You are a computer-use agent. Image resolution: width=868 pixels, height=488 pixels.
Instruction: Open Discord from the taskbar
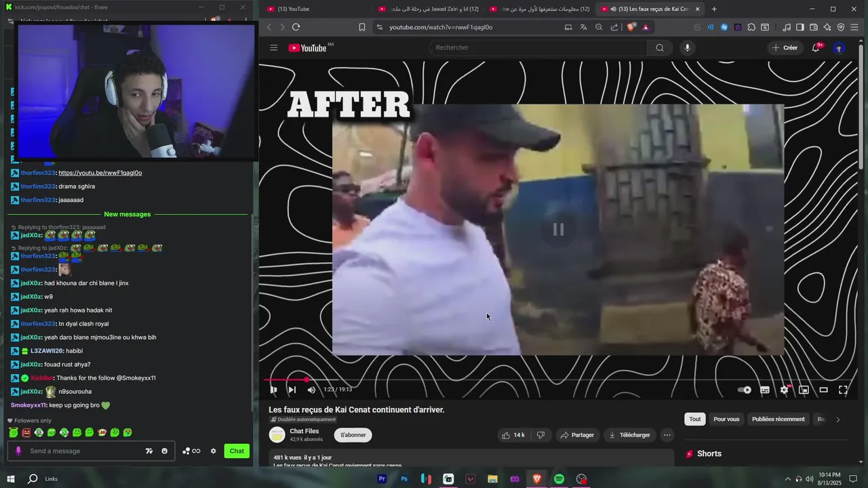tap(515, 479)
